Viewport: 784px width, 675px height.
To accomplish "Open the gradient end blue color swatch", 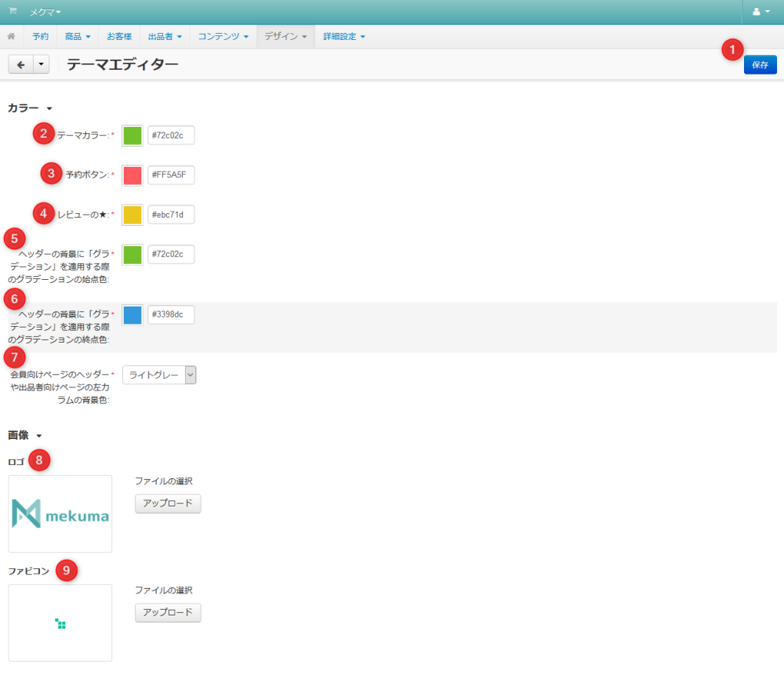I will 132,315.
